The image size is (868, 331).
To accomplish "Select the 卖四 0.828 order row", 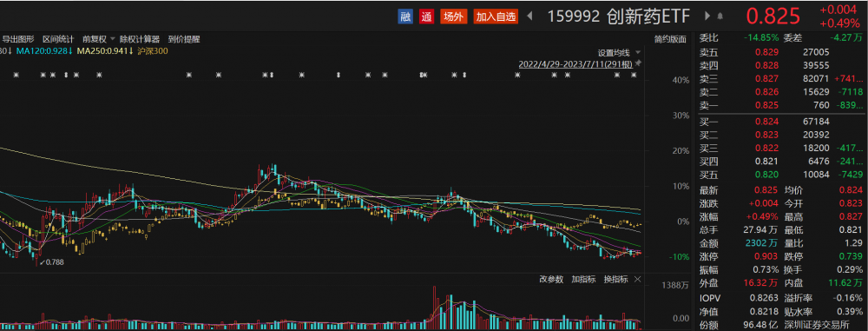I will (x=780, y=65).
